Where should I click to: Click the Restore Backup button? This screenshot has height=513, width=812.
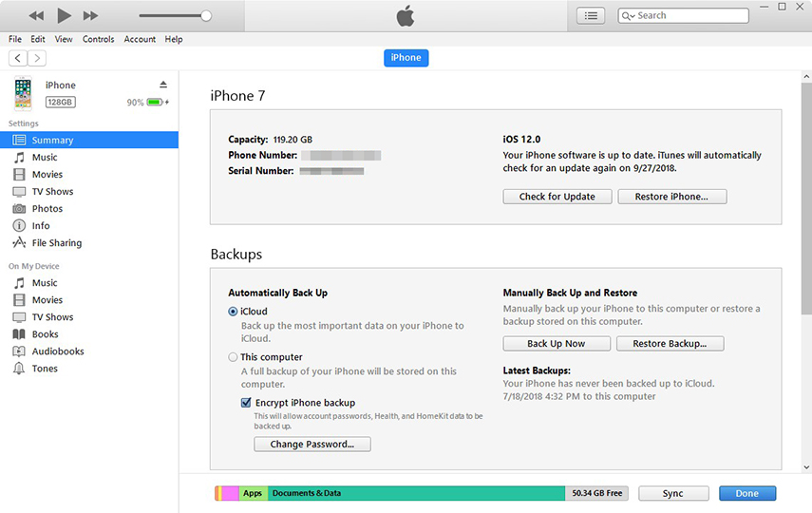point(670,344)
